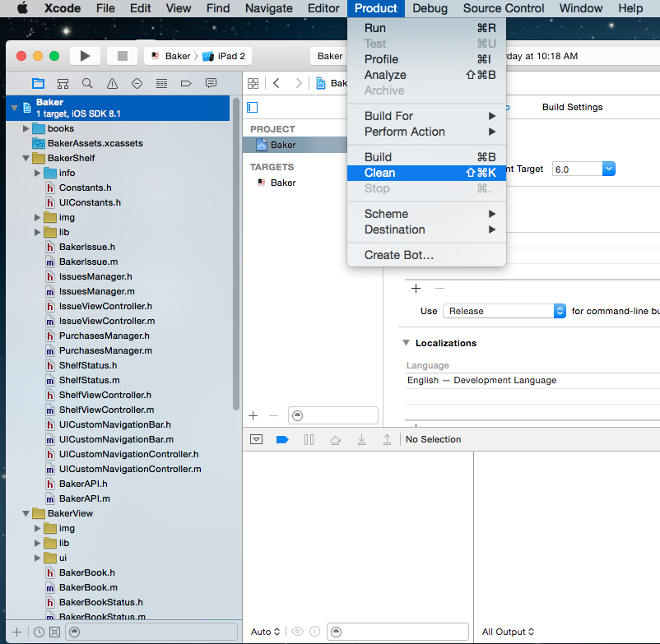Hide the debug area toggle icon
Screen dimensions: 660x644
pos(256,439)
